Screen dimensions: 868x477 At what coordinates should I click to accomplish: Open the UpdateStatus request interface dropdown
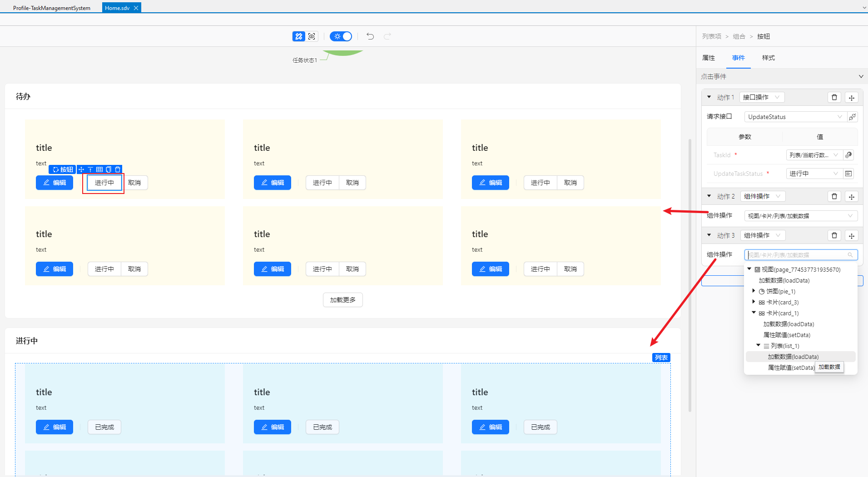(x=795, y=117)
